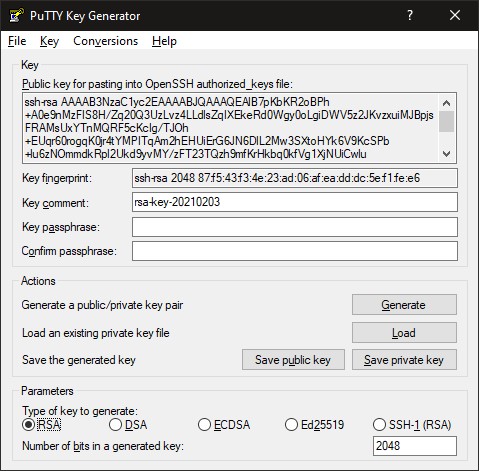Click Load to open existing key file
Screen dimensions: 479x471
404,333
